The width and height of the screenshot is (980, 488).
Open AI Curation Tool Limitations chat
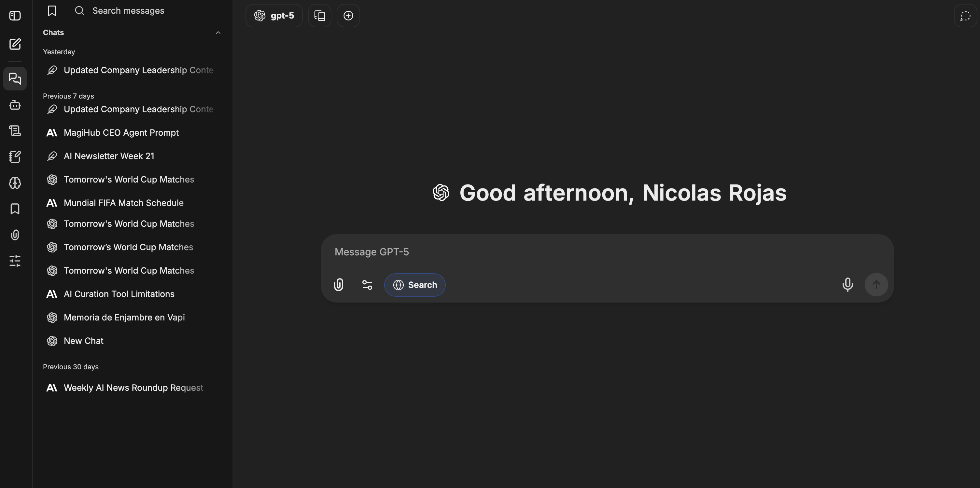tap(132, 294)
